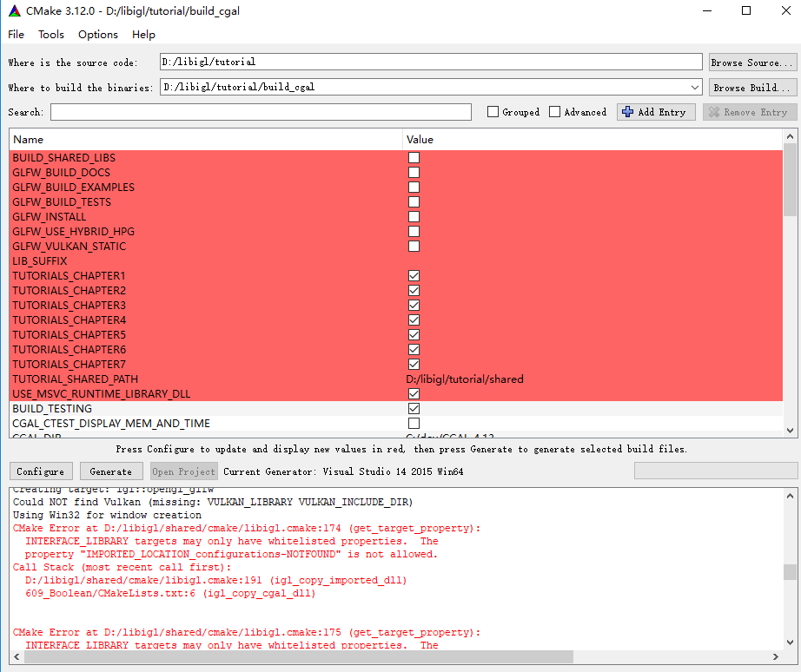Open the File menu
801x672 pixels.
15,35
